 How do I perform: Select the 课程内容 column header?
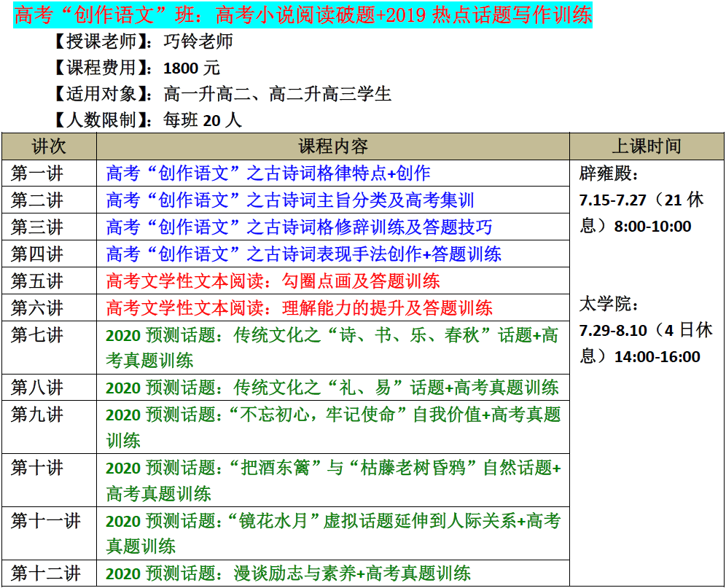(x=333, y=146)
